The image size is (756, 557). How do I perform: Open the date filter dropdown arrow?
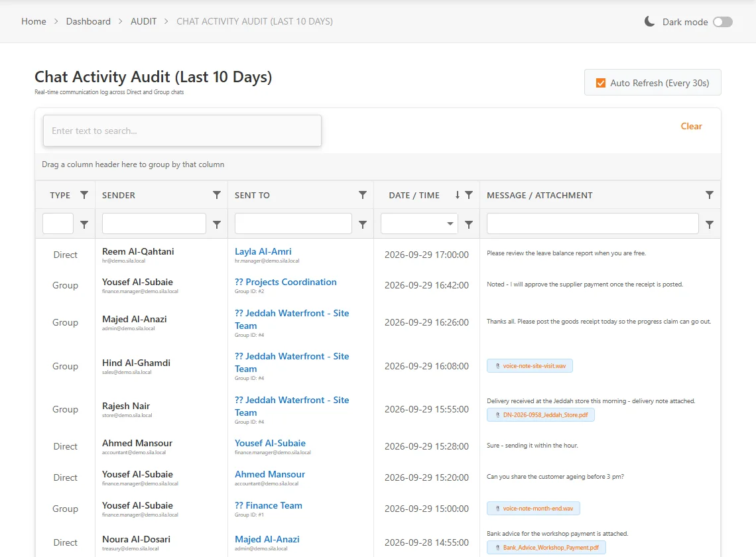450,223
